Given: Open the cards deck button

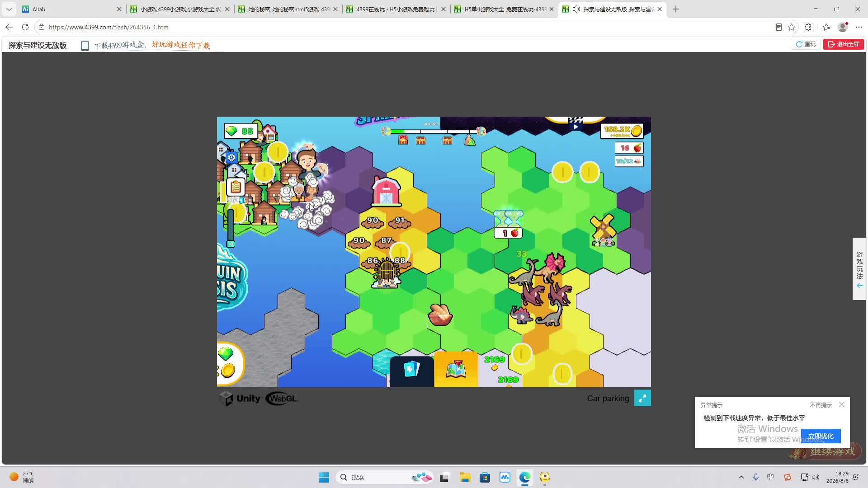Looking at the screenshot, I should 411,371.
